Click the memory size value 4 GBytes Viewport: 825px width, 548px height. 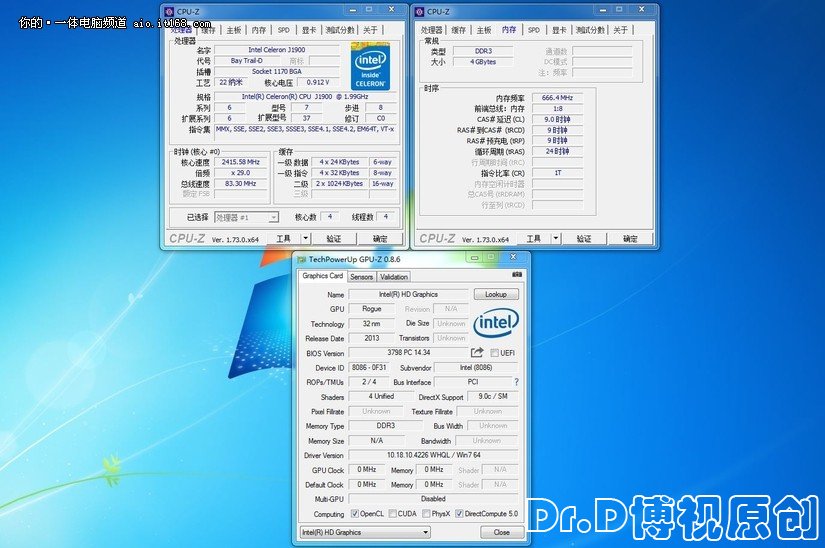point(483,62)
